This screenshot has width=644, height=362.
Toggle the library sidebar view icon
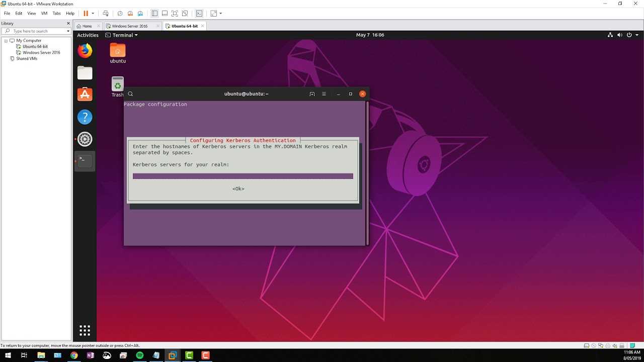click(x=154, y=14)
